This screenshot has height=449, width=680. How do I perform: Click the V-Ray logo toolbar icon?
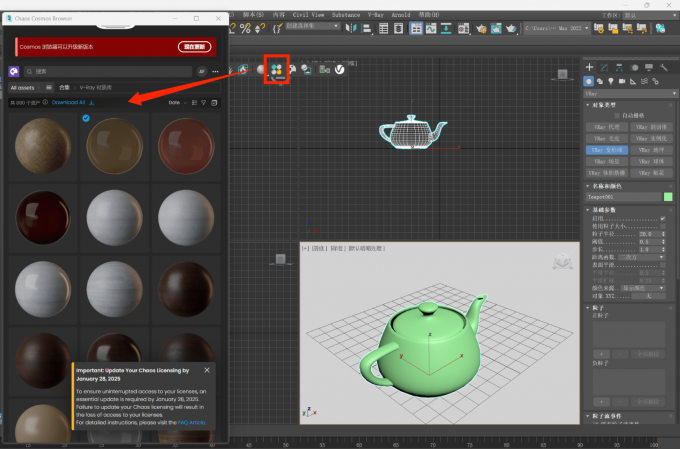[340, 69]
